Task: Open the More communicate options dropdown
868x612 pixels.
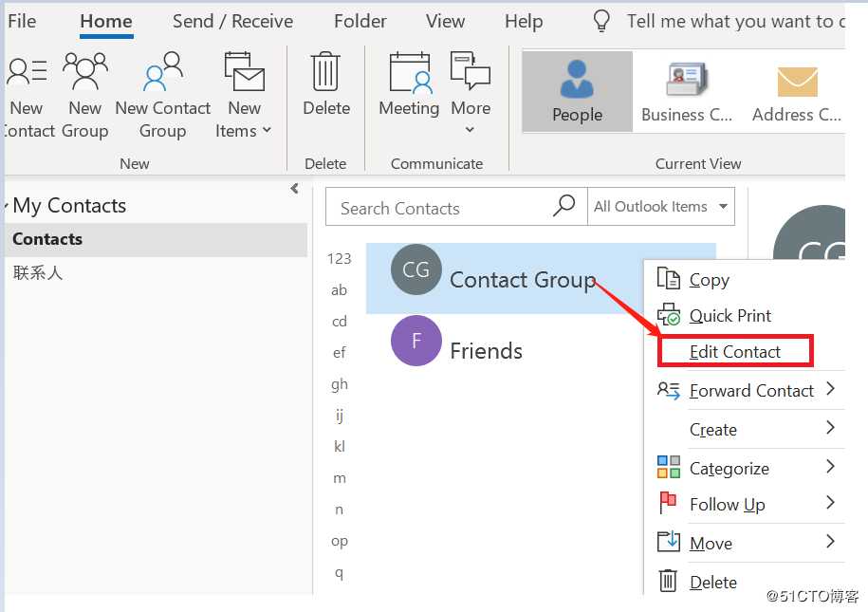Action: (471, 93)
